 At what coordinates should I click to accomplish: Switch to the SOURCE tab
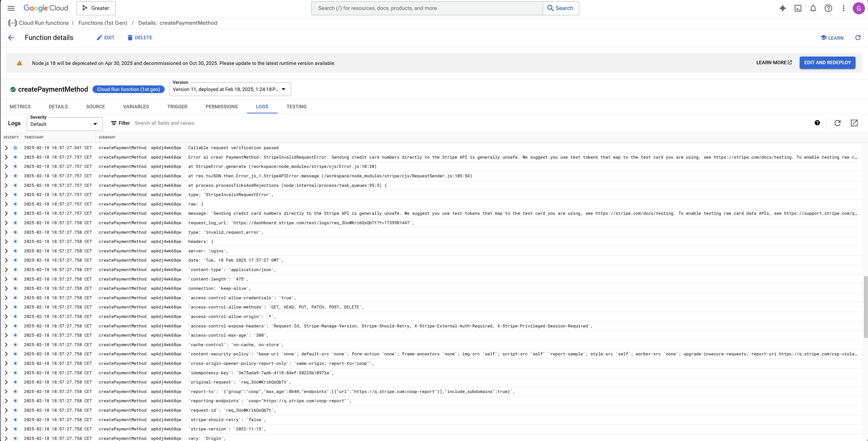coord(95,106)
